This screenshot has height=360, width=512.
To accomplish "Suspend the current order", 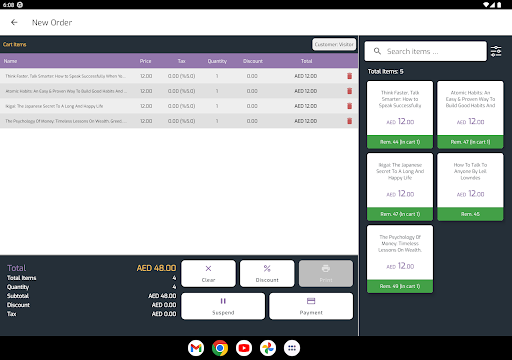I will coord(223,306).
